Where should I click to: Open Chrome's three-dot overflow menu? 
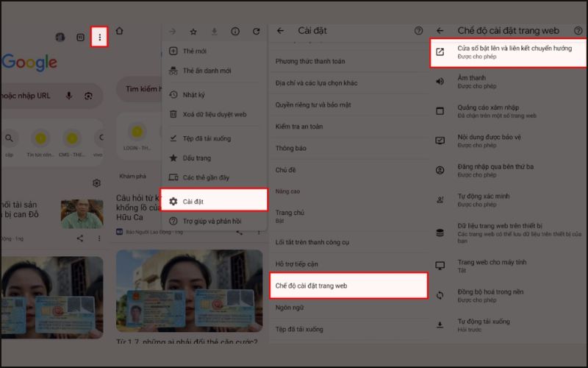tap(99, 36)
